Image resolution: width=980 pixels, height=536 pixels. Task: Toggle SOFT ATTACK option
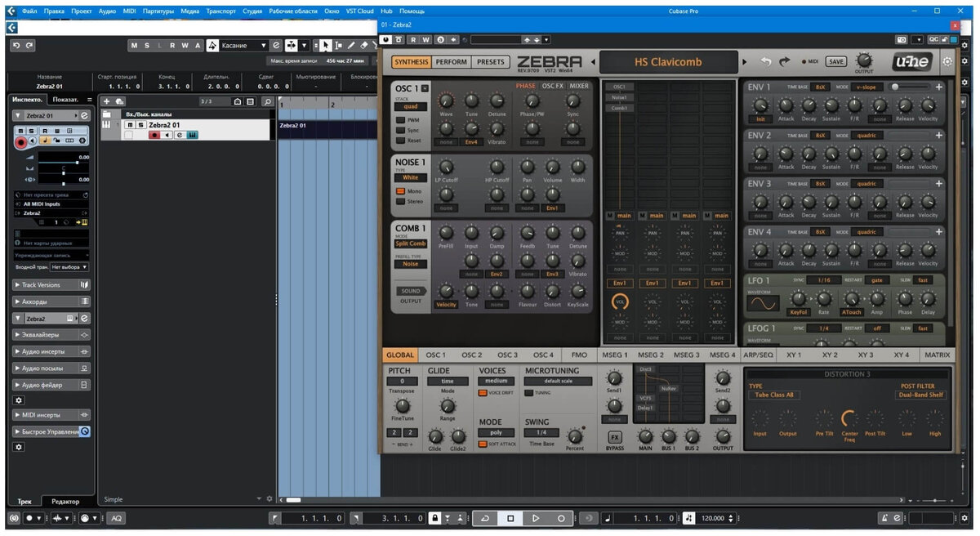(x=483, y=444)
